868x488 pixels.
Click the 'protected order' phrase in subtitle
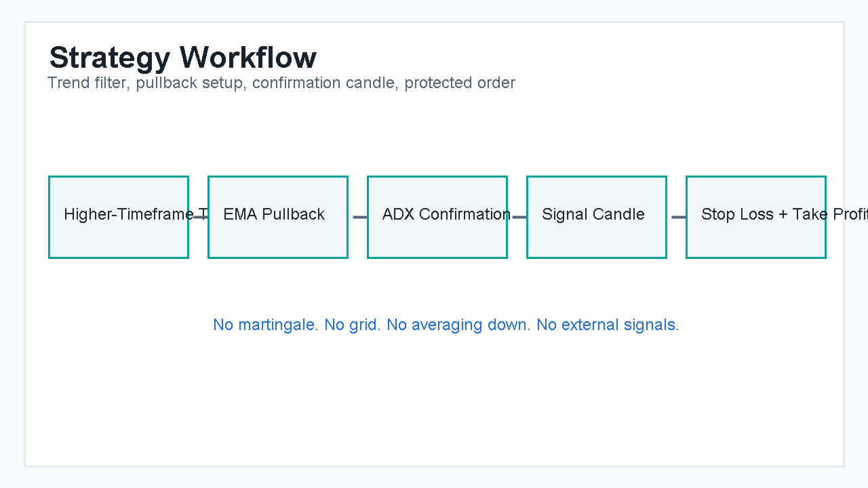click(460, 83)
